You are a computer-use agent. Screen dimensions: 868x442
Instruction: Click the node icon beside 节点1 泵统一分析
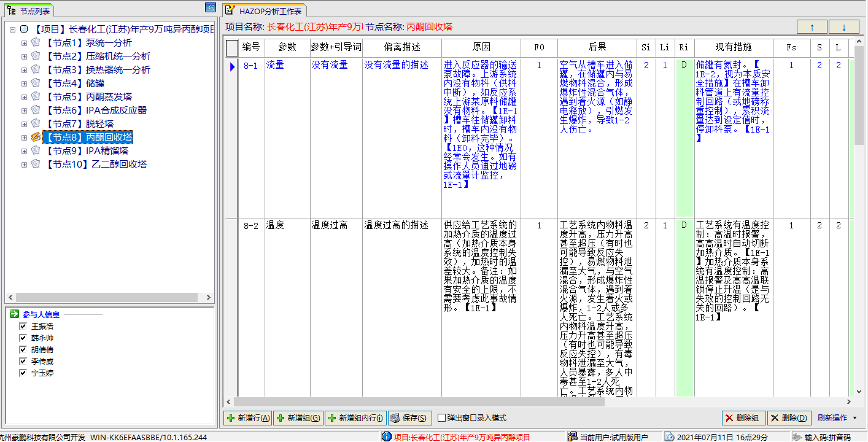36,43
